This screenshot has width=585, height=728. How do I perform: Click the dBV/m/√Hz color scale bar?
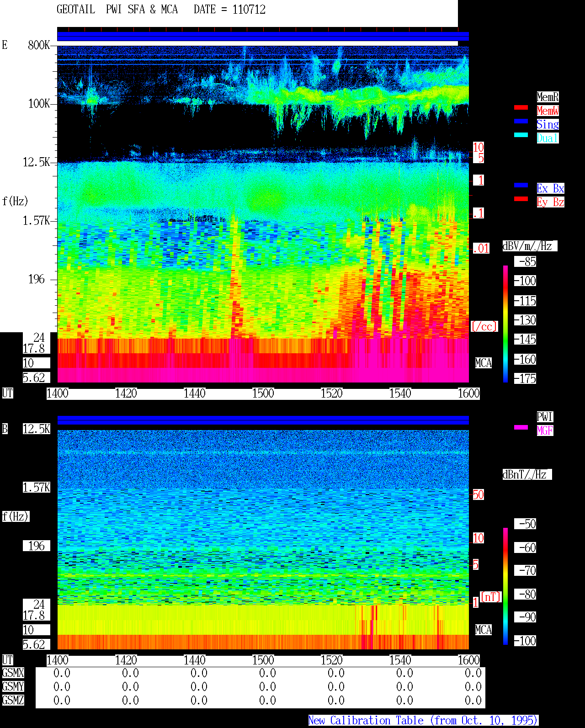tap(505, 324)
